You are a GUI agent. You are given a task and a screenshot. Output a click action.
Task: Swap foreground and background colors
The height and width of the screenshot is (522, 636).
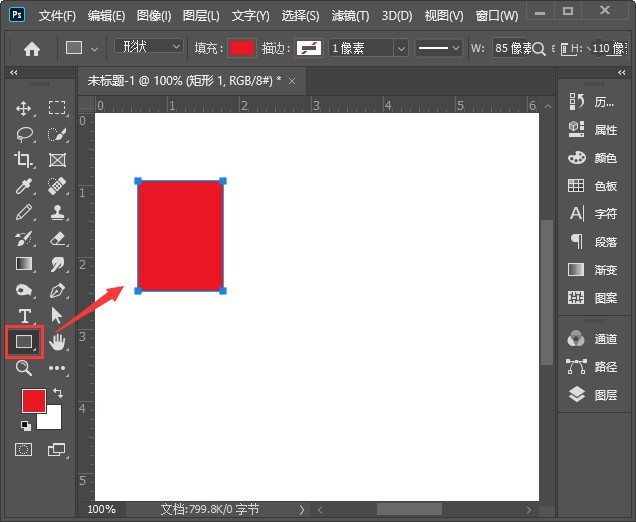[x=57, y=393]
